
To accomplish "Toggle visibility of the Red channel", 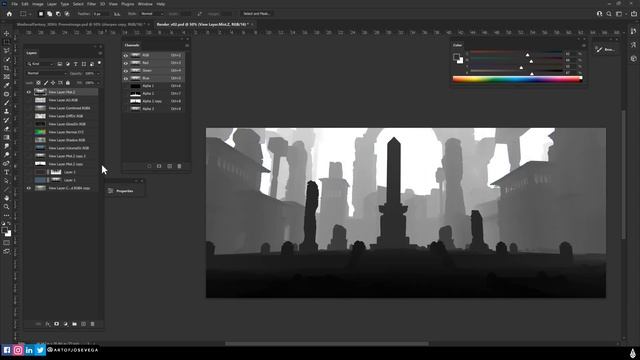I will pos(126,63).
